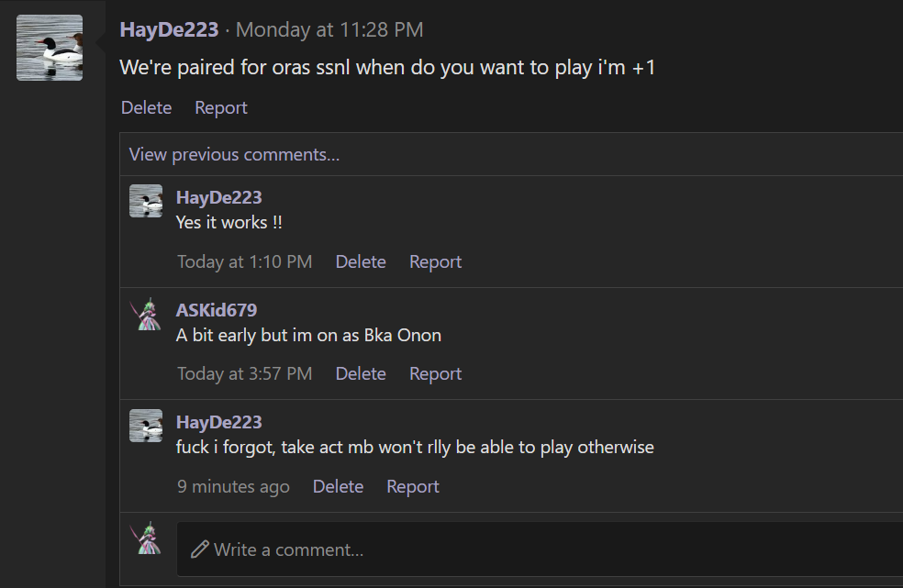Report the main profile post
903x588 pixels.
221,107
